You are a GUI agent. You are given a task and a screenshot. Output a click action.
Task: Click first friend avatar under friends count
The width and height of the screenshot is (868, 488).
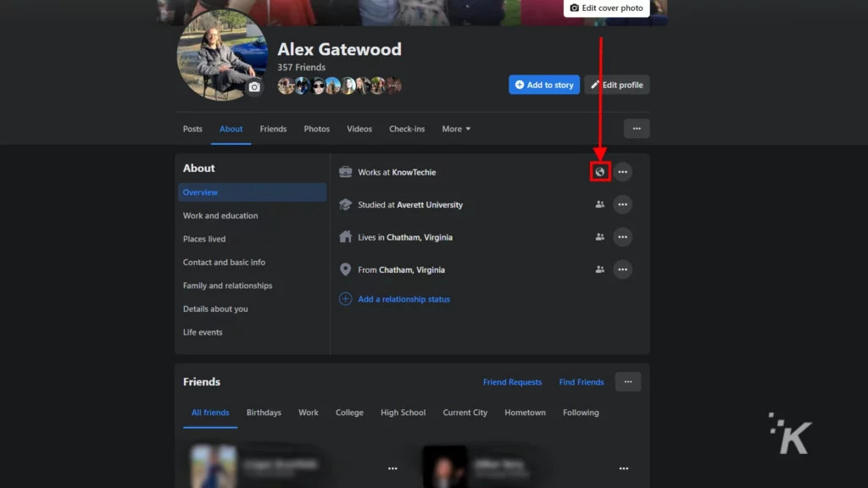pos(285,86)
